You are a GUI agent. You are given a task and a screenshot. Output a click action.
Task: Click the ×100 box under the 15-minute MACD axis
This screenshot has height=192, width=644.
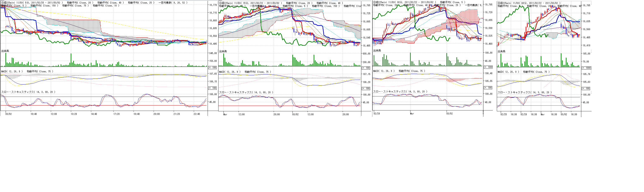[366, 88]
